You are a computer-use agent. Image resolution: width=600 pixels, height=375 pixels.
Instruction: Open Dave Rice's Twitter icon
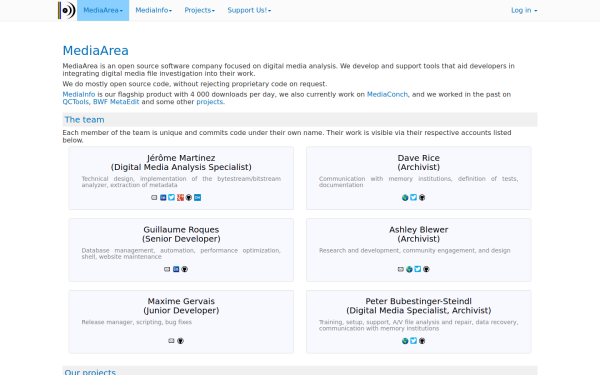click(414, 197)
